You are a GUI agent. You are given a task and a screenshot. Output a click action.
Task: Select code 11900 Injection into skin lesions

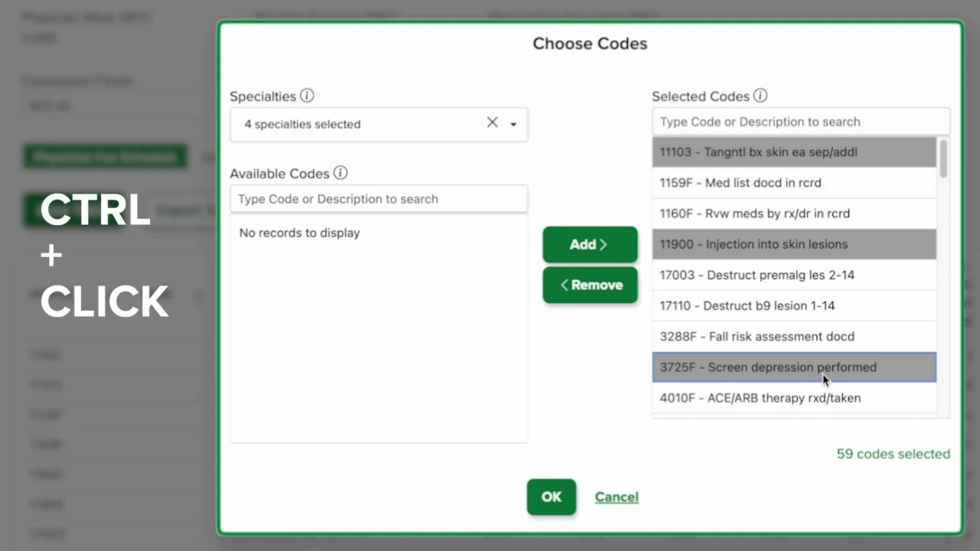794,244
